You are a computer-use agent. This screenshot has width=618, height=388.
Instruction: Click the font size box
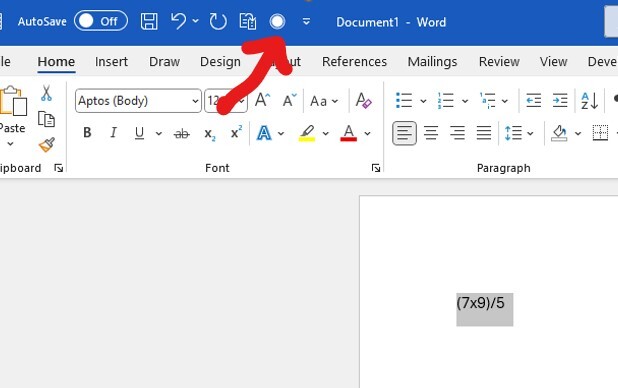click(225, 101)
